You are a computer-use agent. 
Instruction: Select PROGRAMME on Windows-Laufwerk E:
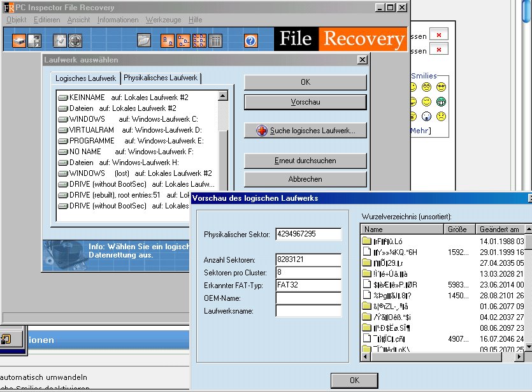131,141
